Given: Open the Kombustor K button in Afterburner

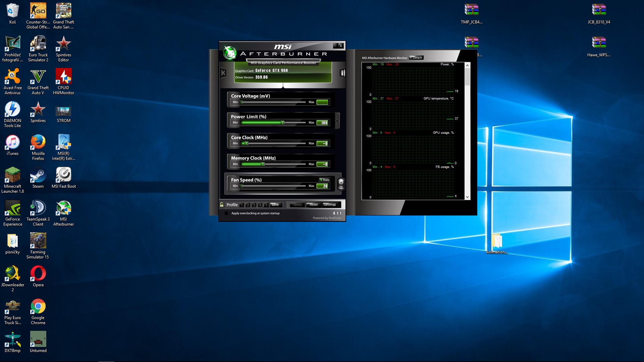Looking at the screenshot, I should [x=223, y=73].
